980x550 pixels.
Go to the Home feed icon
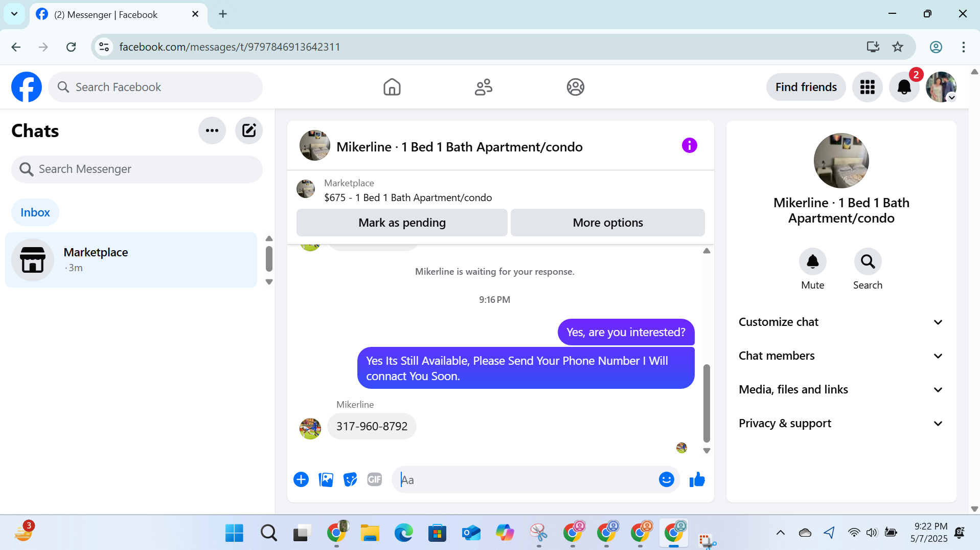(392, 87)
